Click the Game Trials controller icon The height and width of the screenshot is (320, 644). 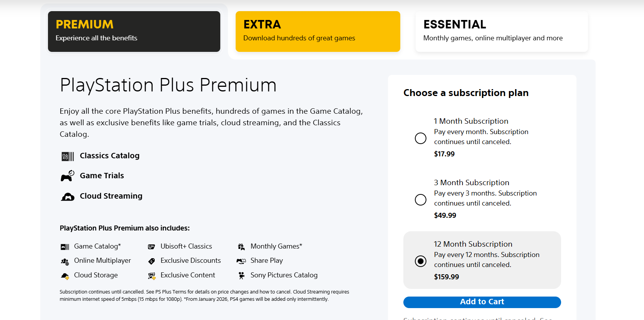(68, 176)
